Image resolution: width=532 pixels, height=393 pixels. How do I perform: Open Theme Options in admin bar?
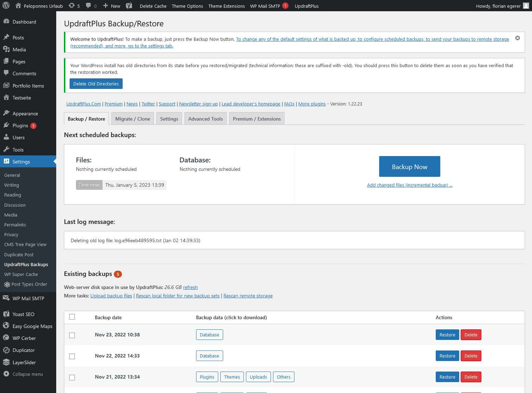187,6
